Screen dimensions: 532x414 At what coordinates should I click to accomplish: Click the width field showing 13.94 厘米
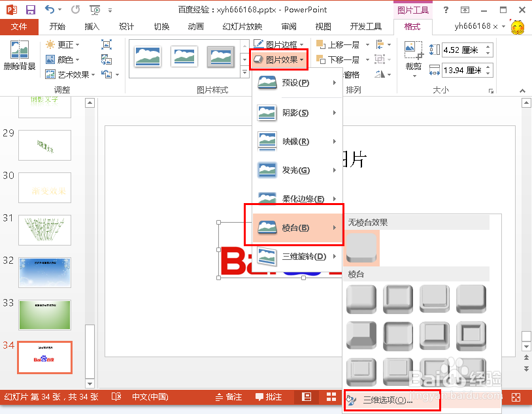click(463, 70)
